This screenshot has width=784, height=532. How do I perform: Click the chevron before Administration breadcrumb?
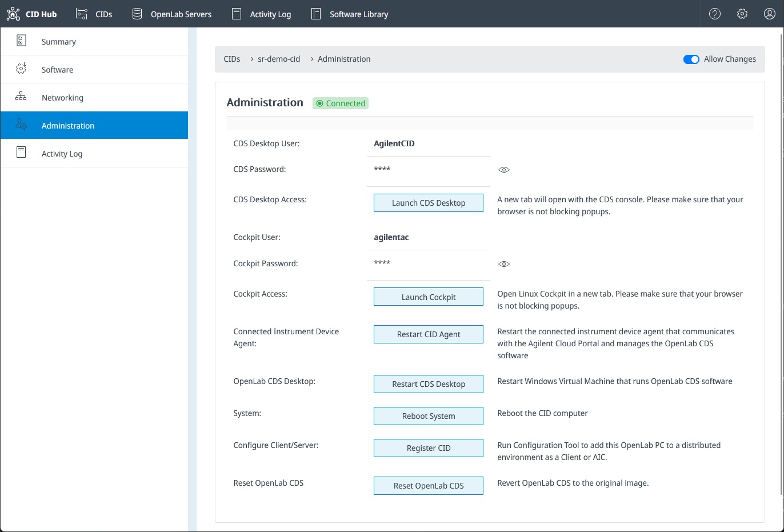[x=312, y=59]
